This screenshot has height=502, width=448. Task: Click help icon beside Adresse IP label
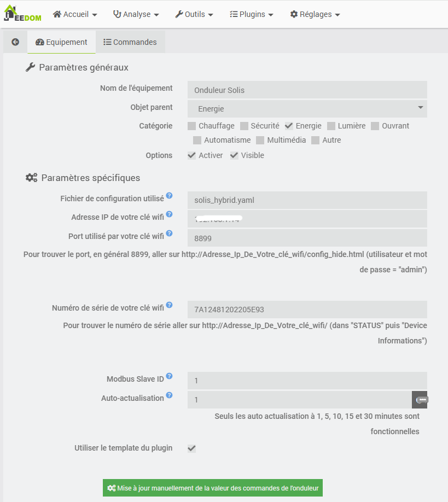pyautogui.click(x=170, y=214)
